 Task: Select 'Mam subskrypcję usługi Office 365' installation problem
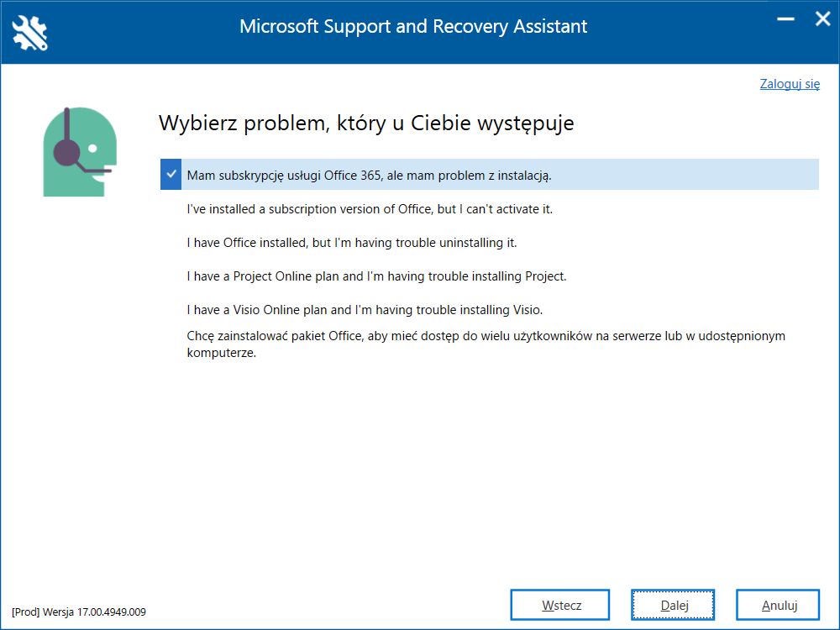(490, 175)
